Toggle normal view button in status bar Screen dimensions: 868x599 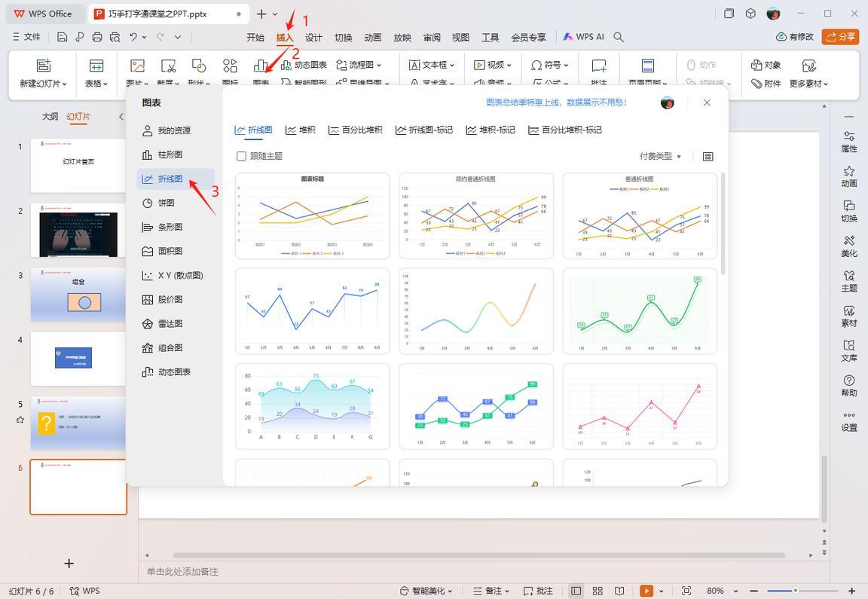(576, 591)
